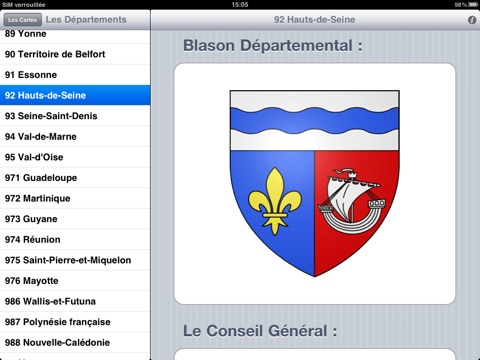Tap the Blason Départemental heading
This screenshot has height=360, width=480.
click(x=273, y=46)
